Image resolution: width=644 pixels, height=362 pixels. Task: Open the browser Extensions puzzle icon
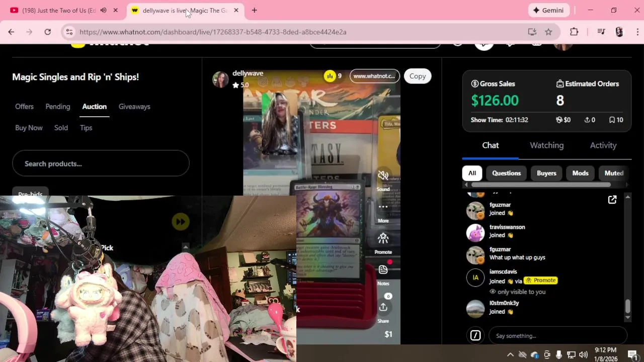click(574, 32)
